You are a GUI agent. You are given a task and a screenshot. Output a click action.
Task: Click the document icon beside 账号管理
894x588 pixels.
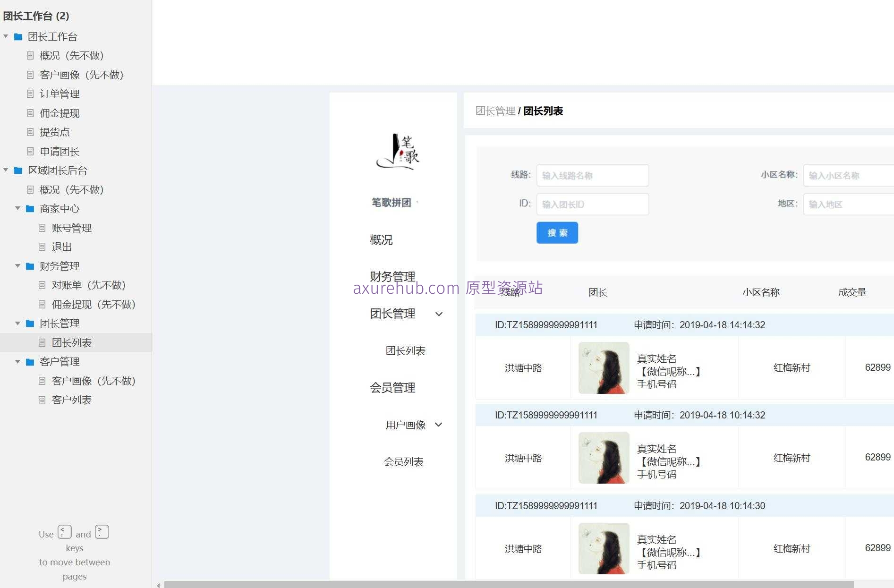[x=42, y=228]
